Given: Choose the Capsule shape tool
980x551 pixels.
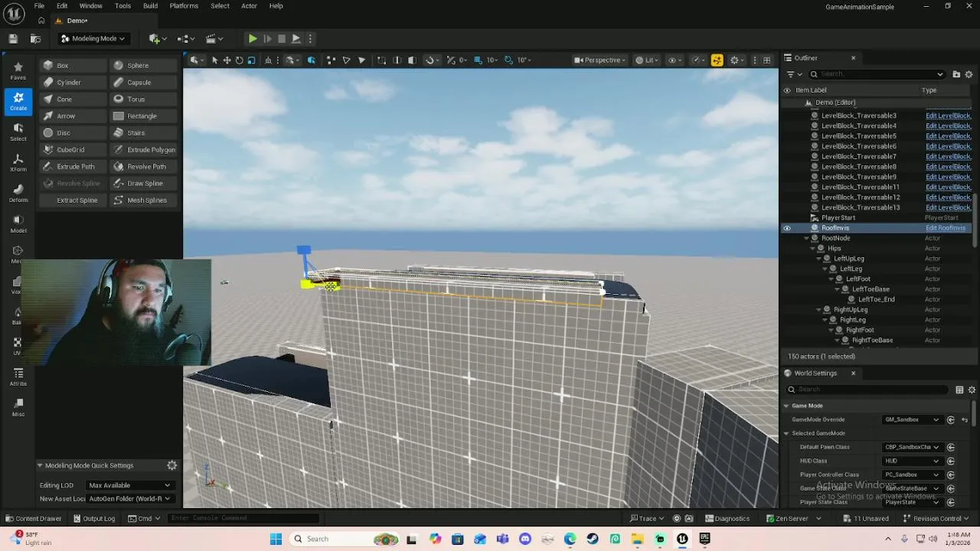Looking at the screenshot, I should (145, 83).
